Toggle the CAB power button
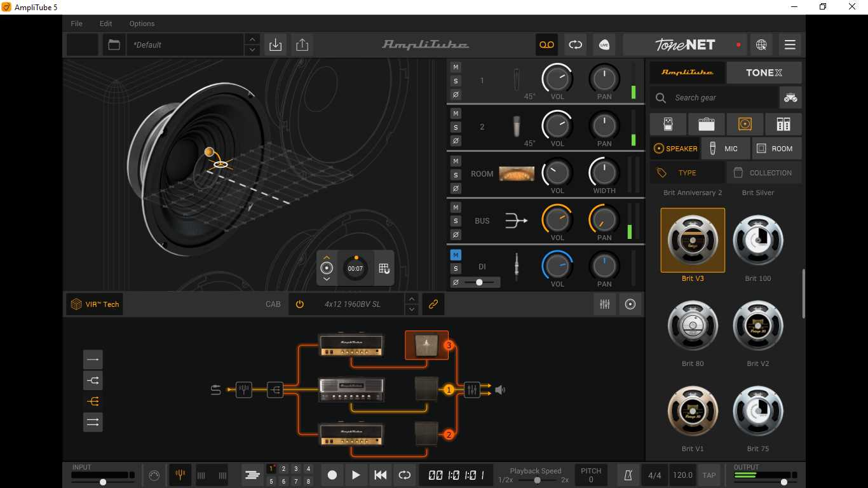Viewport: 868px width, 488px height. [x=300, y=304]
